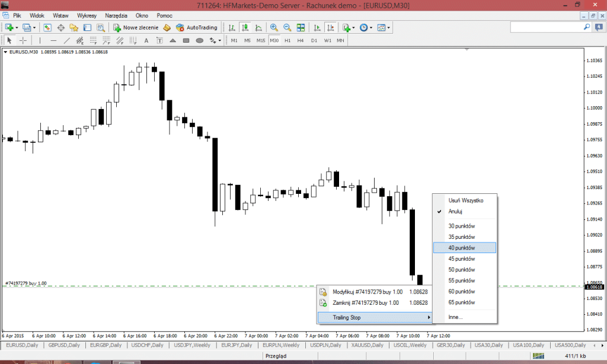607x364 pixels.
Task: Switch timeframe to H4
Action: click(x=300, y=40)
